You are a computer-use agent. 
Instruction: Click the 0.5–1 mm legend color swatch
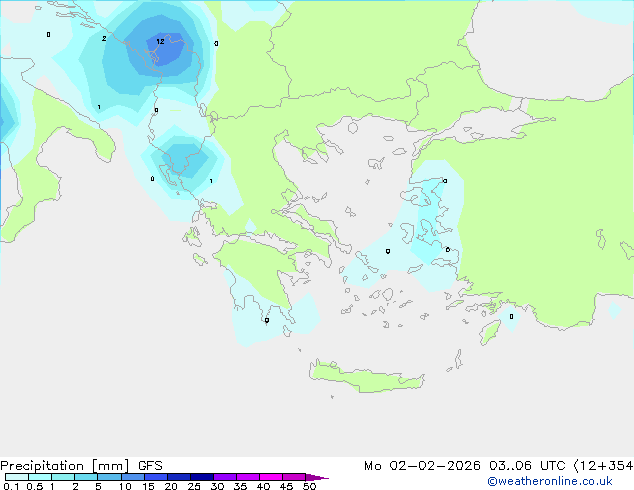(40, 477)
